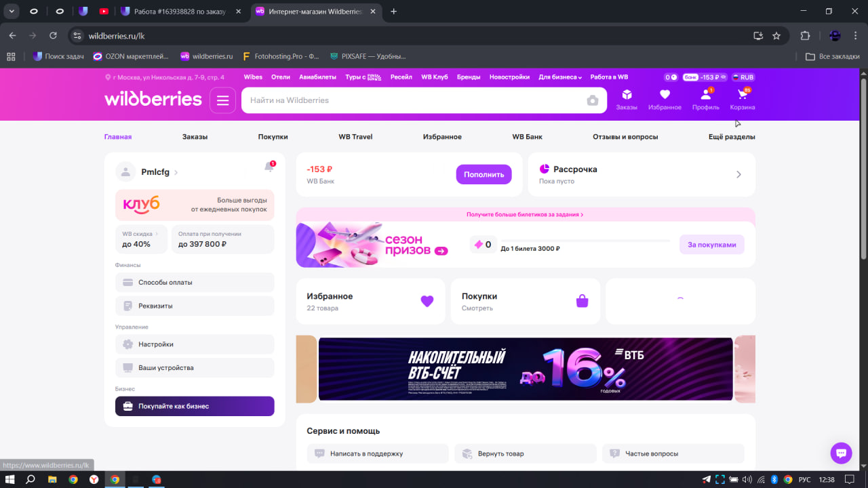Open Написать в поддержку
The height and width of the screenshot is (488, 868).
378,453
